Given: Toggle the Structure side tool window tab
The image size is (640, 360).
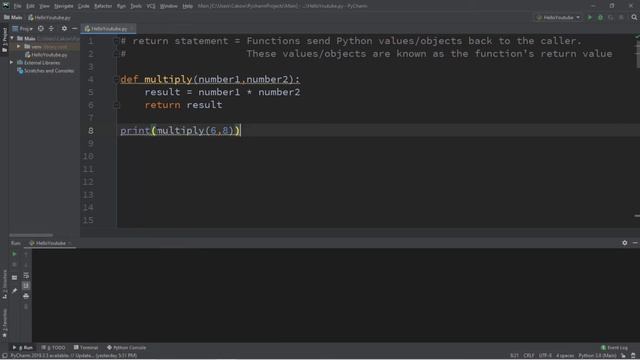Looking at the screenshot, I should (4, 284).
